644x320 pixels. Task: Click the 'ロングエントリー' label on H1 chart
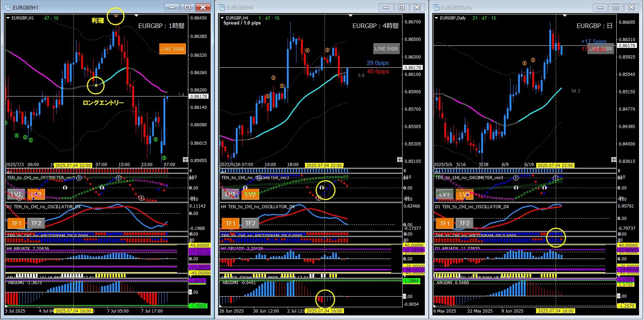[x=103, y=103]
